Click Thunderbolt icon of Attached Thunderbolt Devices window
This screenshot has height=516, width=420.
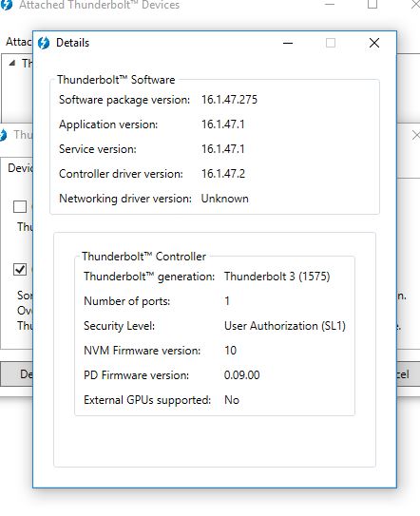(x=7, y=5)
